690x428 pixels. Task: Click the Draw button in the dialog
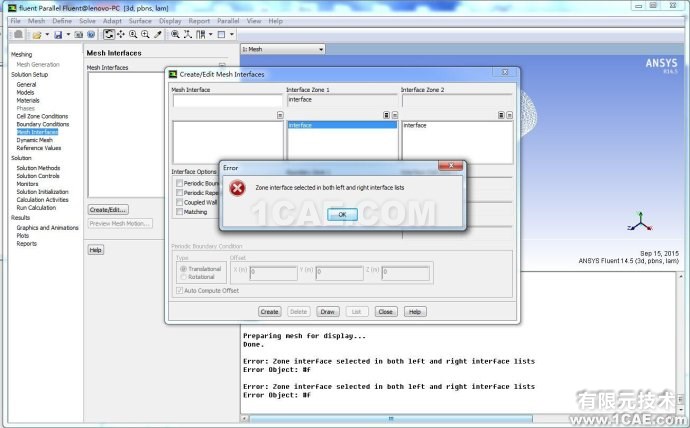(x=327, y=311)
